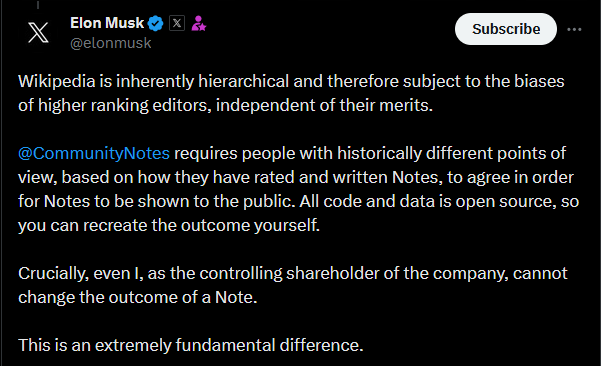Click the square X affiliate badge
Image resolution: width=601 pixels, height=366 pixels.
(x=177, y=23)
